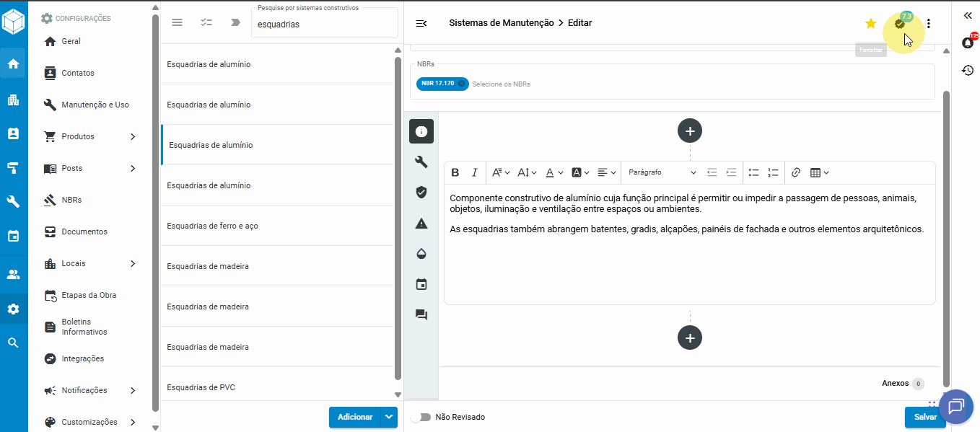Select Esquadrias de PVC list item

pyautogui.click(x=201, y=387)
